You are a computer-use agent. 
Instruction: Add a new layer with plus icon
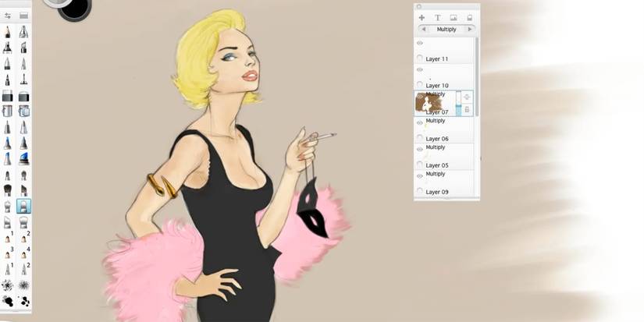(x=422, y=18)
